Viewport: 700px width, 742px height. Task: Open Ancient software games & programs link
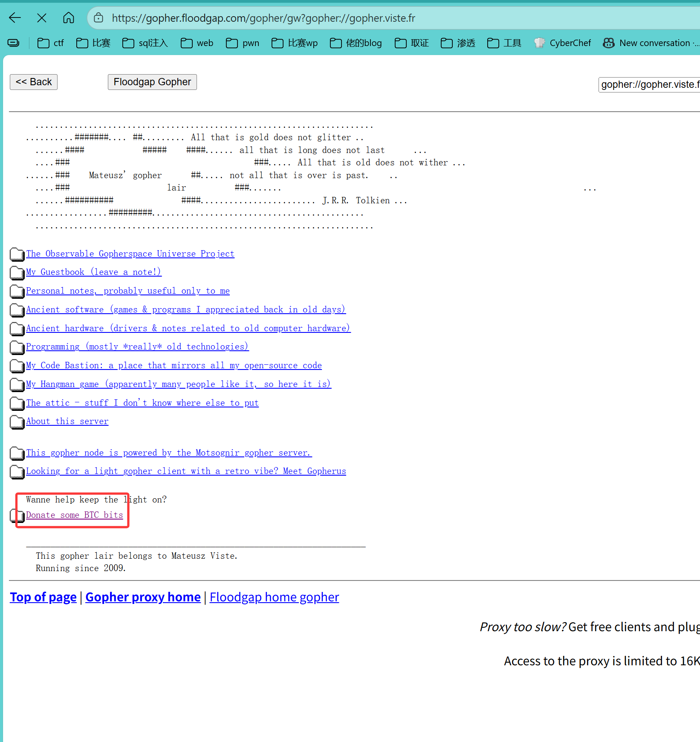click(186, 309)
